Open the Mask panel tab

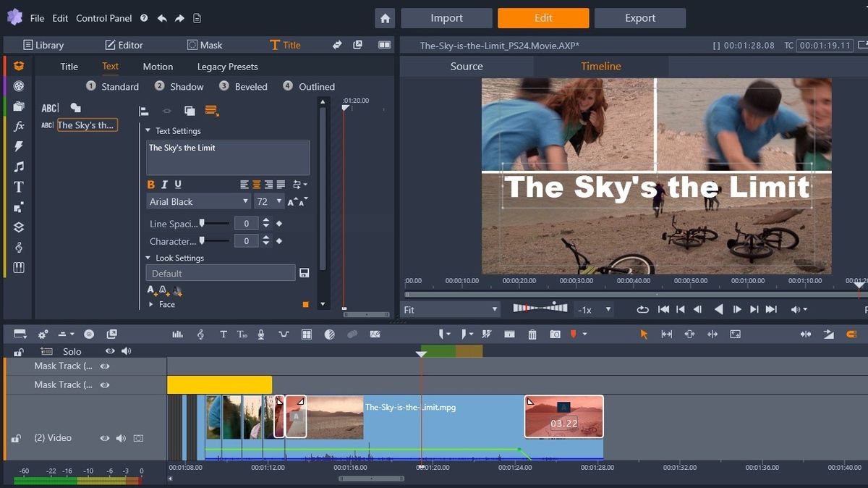pos(205,44)
